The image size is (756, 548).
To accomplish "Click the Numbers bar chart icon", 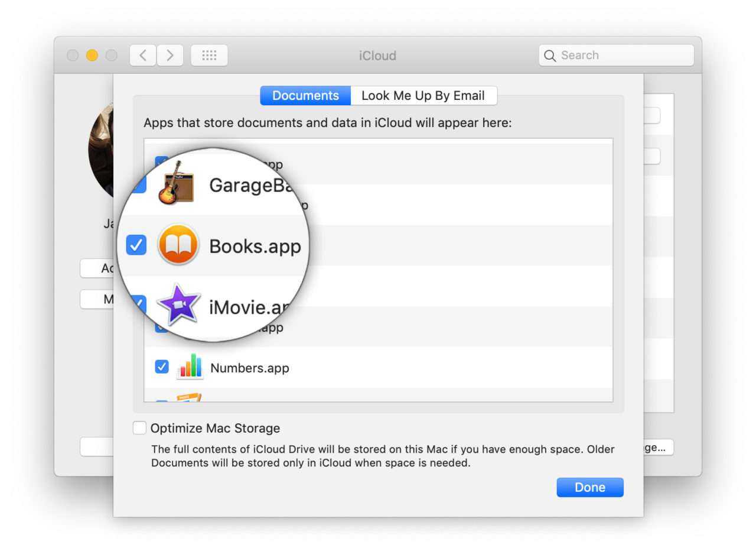I will (190, 367).
